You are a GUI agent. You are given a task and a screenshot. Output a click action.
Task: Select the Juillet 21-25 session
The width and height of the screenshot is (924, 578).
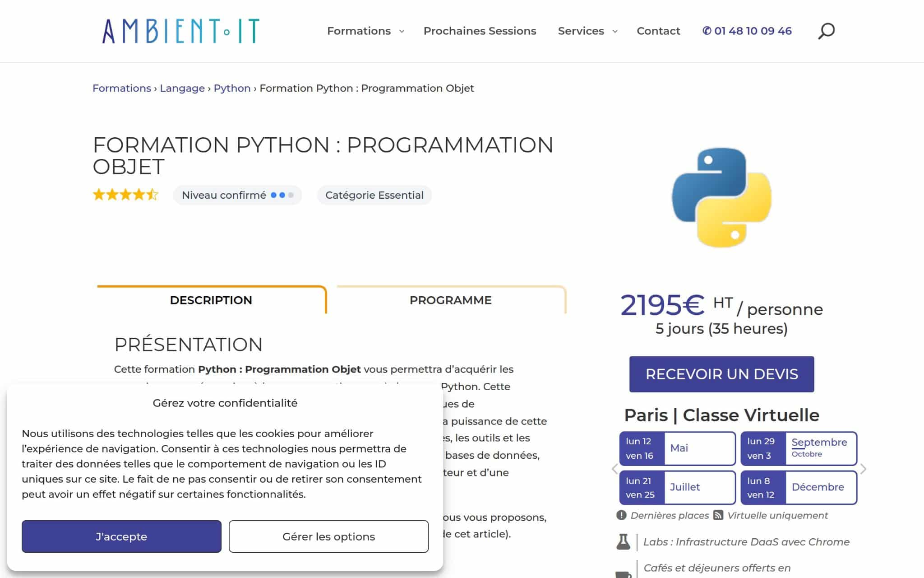click(x=677, y=488)
